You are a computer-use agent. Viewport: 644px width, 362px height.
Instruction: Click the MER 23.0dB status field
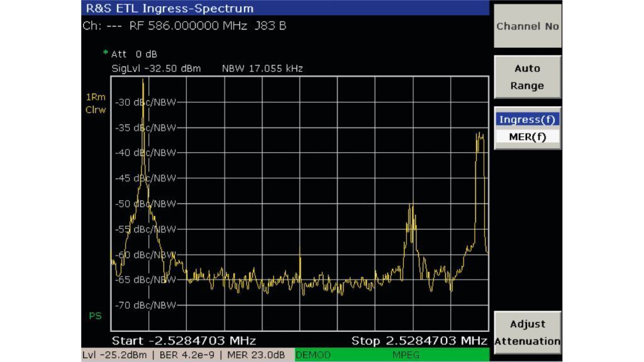tap(260, 355)
